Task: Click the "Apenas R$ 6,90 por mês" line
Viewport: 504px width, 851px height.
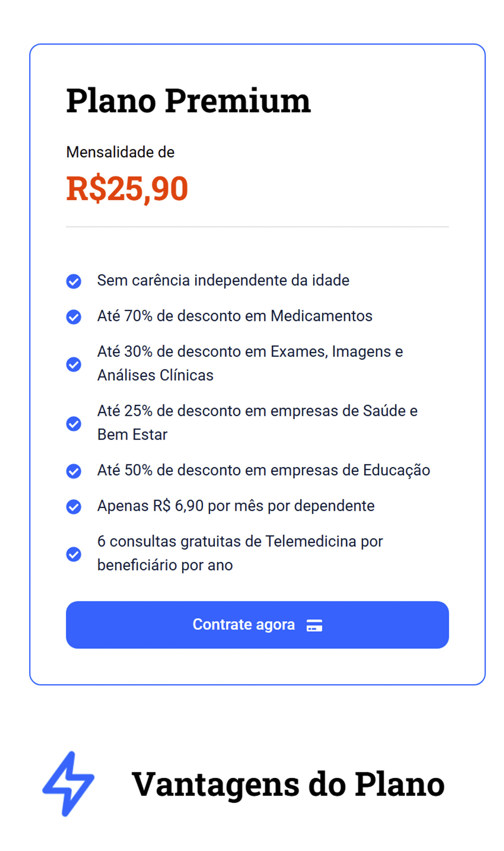Action: [236, 506]
